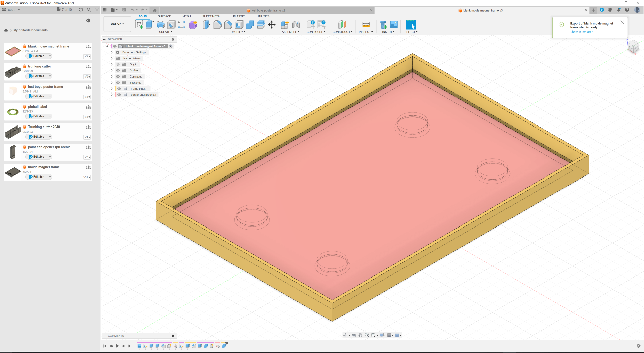The height and width of the screenshot is (353, 644).
Task: Open version V31 dropdown for movie magnet frame
Action: (x=87, y=177)
